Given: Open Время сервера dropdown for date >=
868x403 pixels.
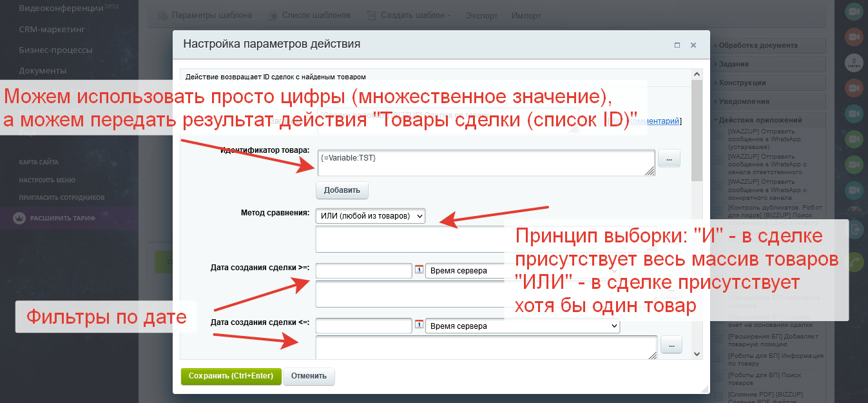Looking at the screenshot, I should (x=522, y=271).
